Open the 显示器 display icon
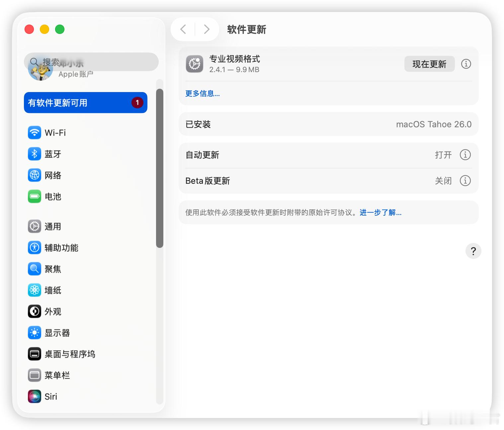 pos(35,333)
